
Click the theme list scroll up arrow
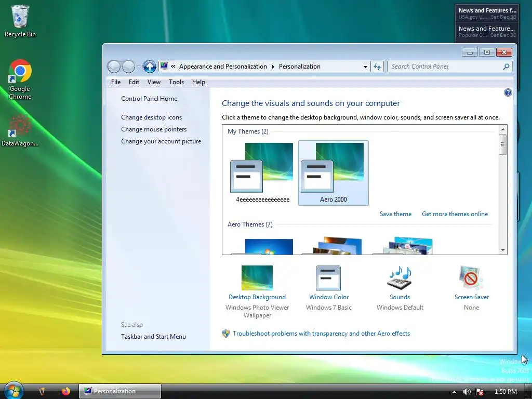[503, 129]
